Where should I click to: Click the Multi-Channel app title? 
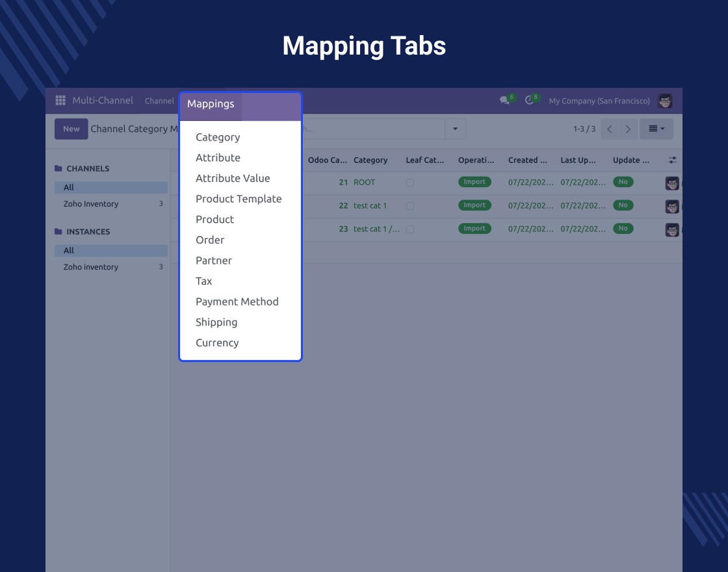(103, 100)
